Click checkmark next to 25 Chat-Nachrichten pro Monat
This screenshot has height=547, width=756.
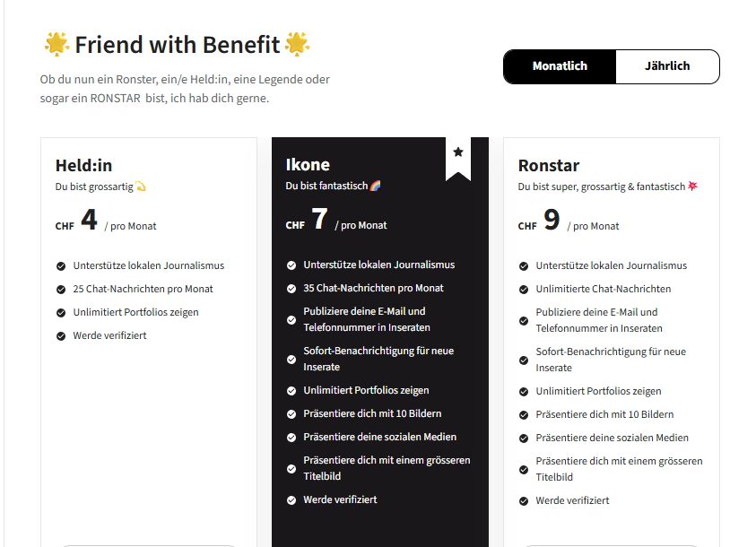61,290
